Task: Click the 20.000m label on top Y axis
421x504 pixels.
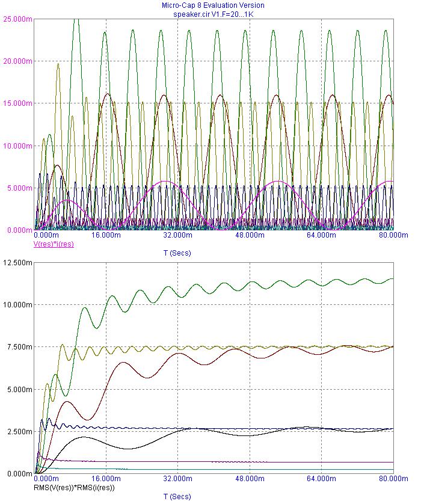Action: click(x=17, y=61)
